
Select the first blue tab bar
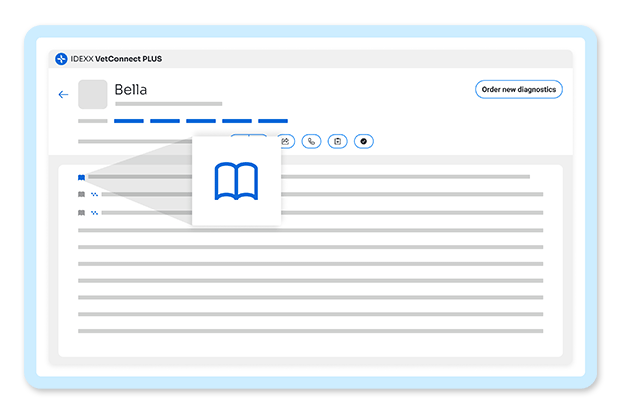click(129, 121)
